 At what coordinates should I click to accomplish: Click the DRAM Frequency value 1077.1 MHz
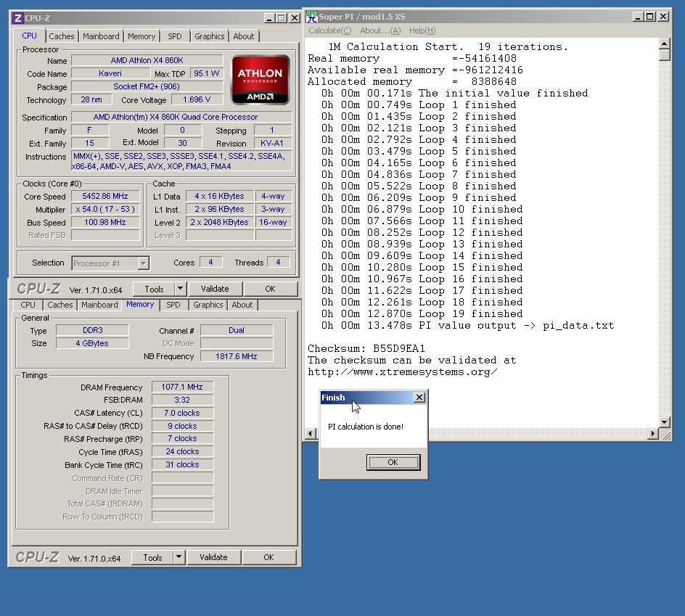(182, 387)
